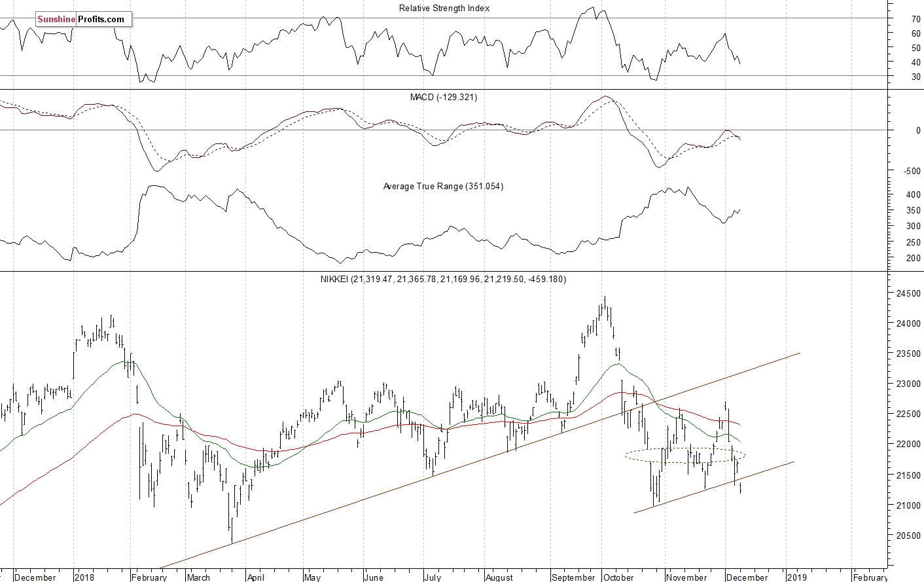Click the 22500 price level label
924x582 pixels.
[908, 414]
